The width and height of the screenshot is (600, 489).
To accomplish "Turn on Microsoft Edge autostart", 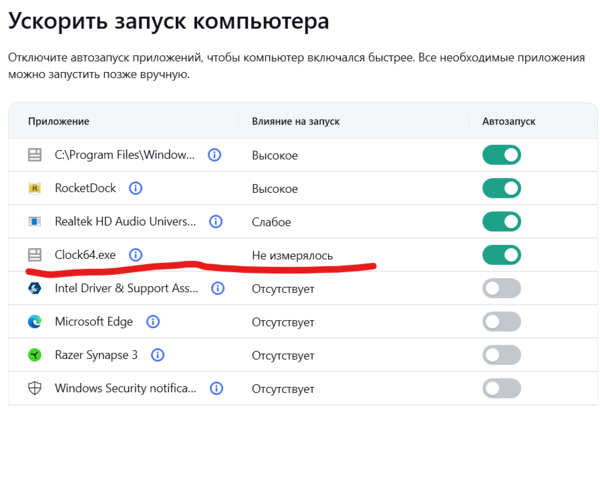I will tap(501, 321).
